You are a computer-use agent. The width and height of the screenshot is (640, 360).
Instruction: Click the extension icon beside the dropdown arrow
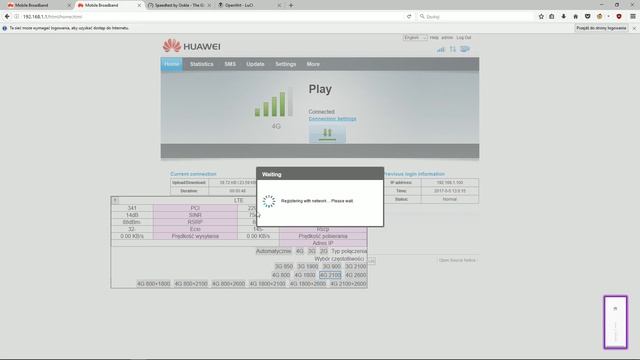click(x=600, y=16)
